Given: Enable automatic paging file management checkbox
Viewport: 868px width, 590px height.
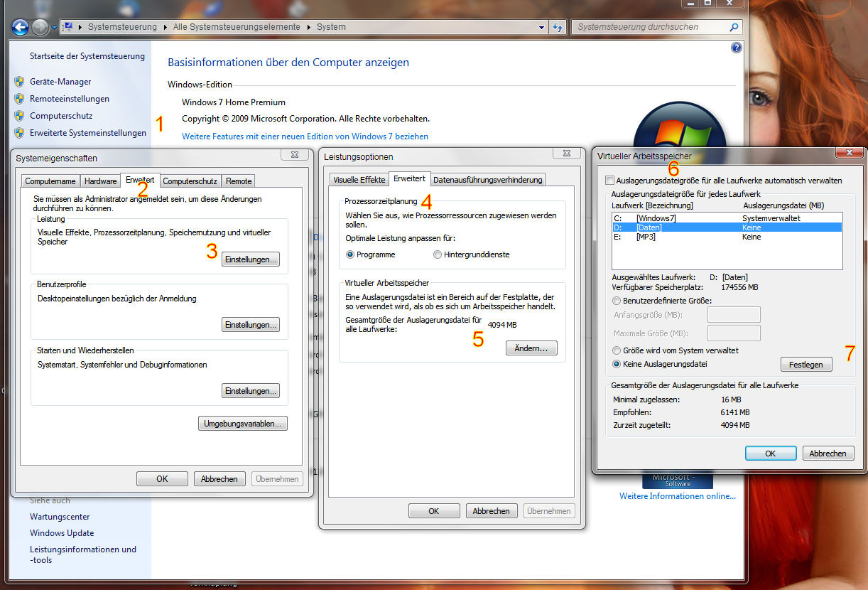Looking at the screenshot, I should tap(609, 181).
